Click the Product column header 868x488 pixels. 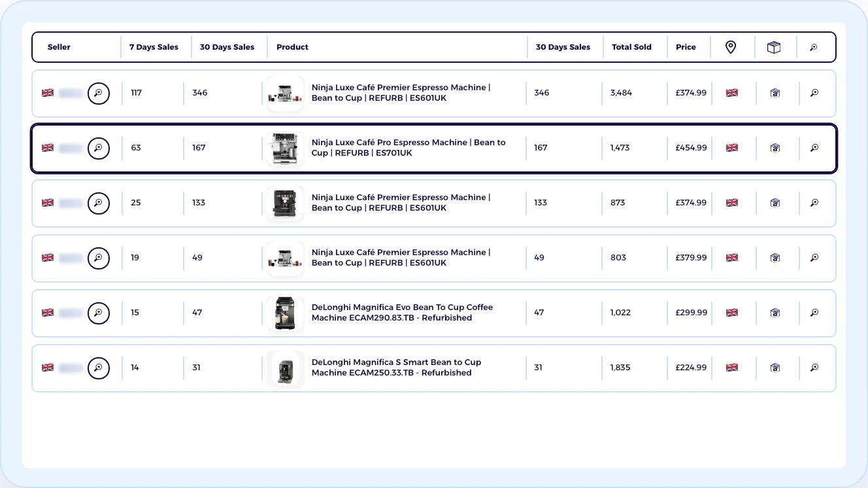[x=293, y=47]
